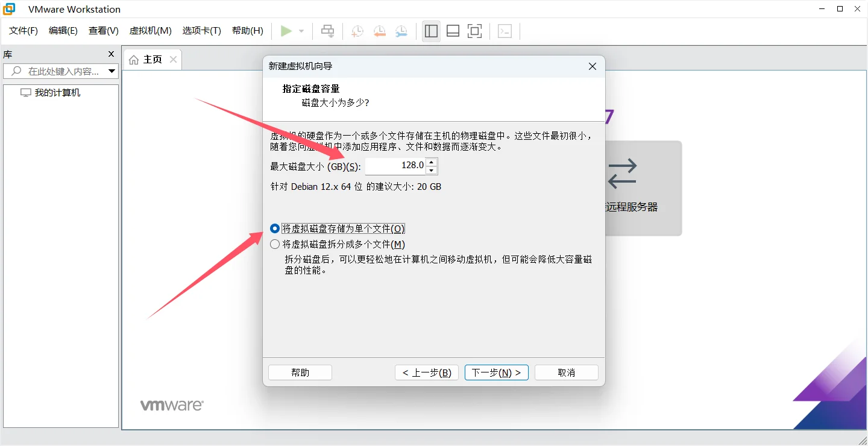Click the 上一步(B) back button
Viewport: 868px width, 446px height.
pyautogui.click(x=427, y=372)
